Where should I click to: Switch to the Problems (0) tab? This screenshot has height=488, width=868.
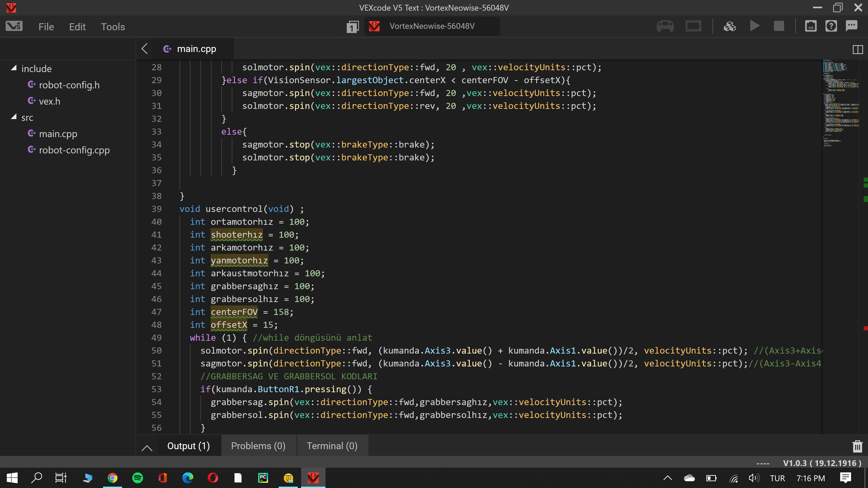[258, 446]
